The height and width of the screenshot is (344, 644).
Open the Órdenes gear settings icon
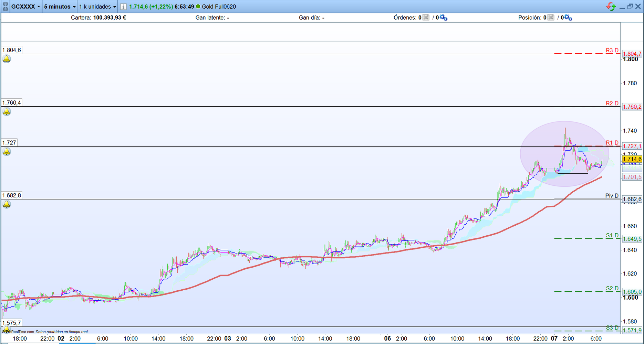[444, 18]
